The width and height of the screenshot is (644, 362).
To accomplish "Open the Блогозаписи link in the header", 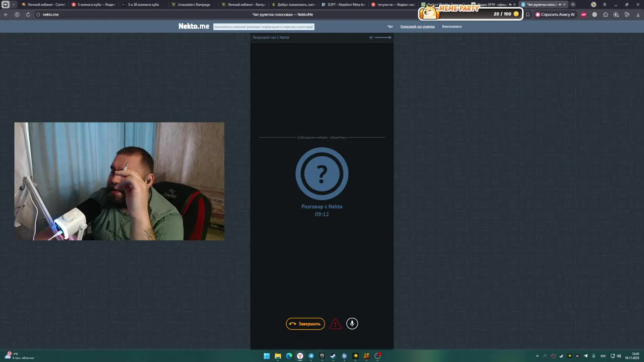I will [452, 26].
